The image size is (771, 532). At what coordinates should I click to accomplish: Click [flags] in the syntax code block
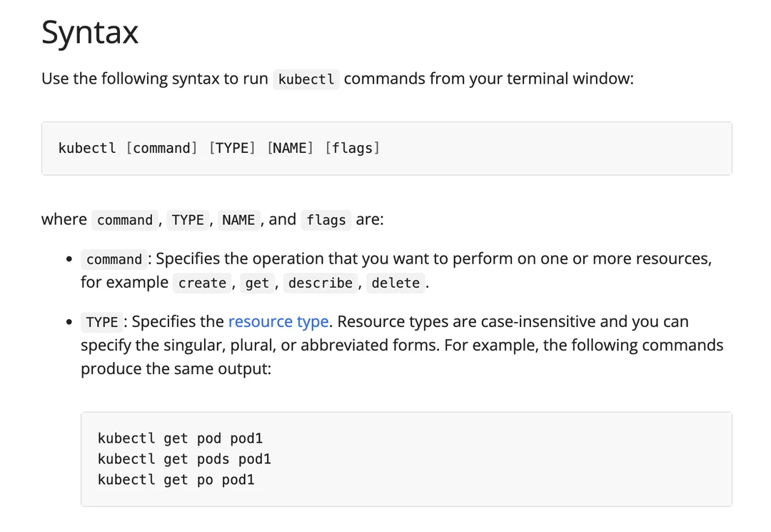pyautogui.click(x=352, y=149)
